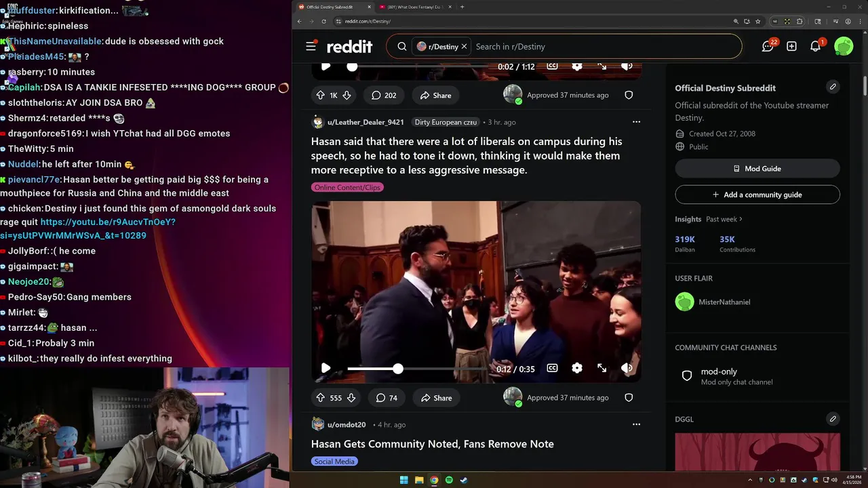Downvote the post with 1K score
Image resolution: width=868 pixels, height=488 pixels.
[347, 96]
